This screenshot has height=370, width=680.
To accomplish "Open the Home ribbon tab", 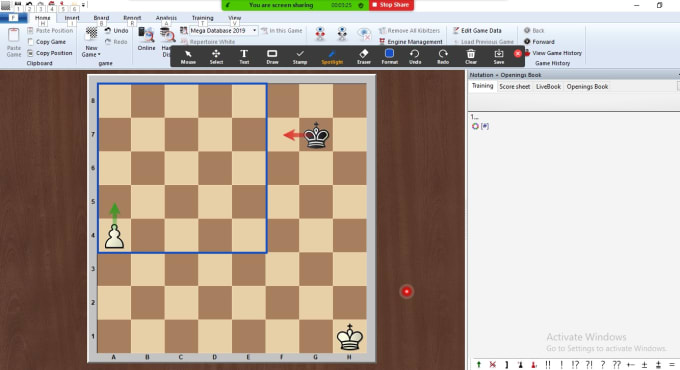I will point(42,18).
